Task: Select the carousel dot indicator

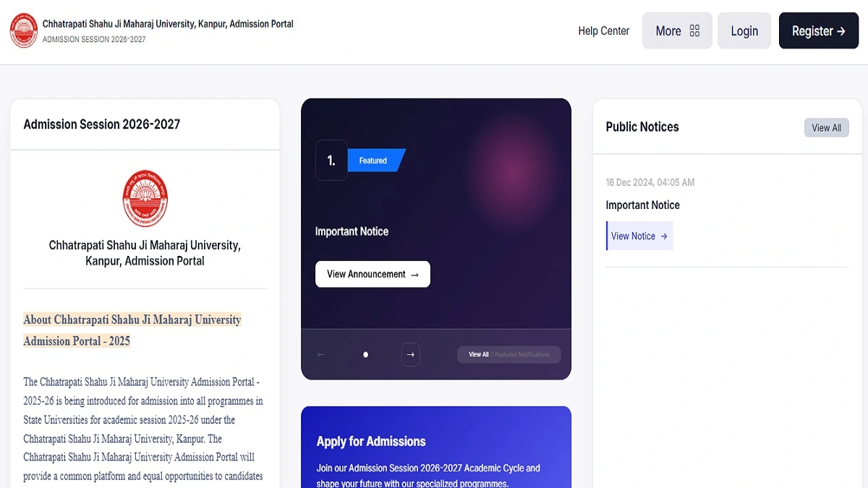Action: 365,354
